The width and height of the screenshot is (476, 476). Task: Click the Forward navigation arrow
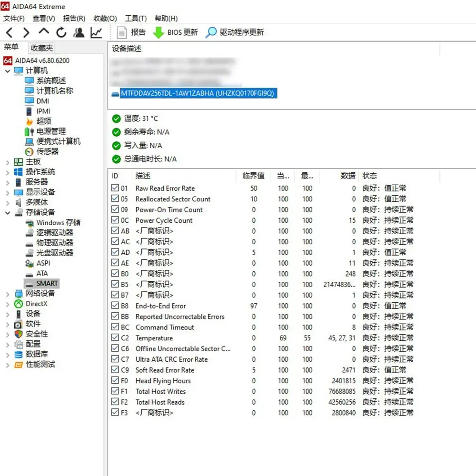point(26,32)
